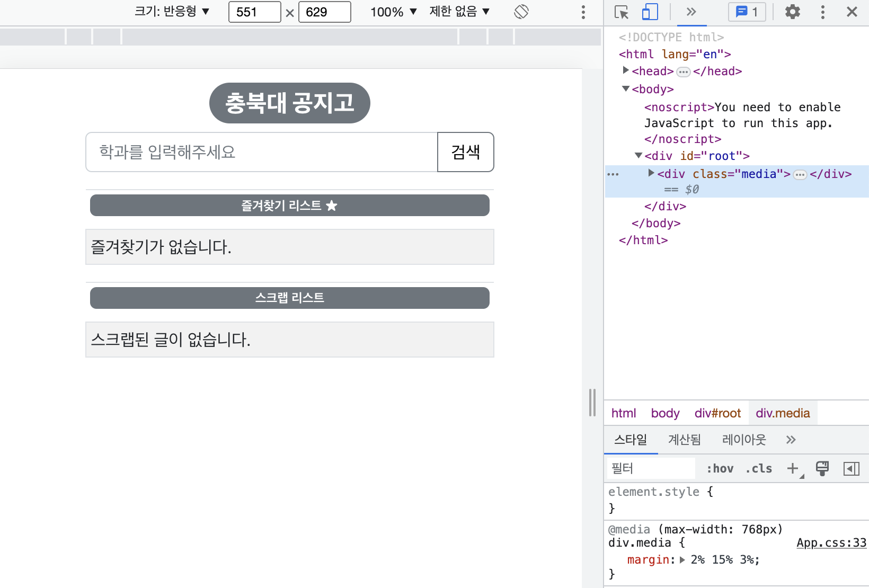Open the 제한 없음 throttling dropdown
This screenshot has height=588, width=869.
(459, 12)
